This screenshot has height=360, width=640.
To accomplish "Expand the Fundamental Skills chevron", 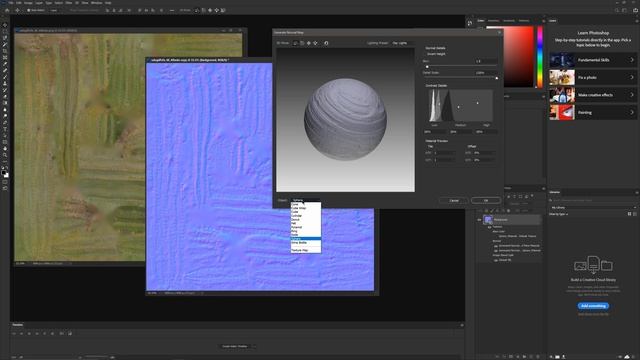I will 632,60.
